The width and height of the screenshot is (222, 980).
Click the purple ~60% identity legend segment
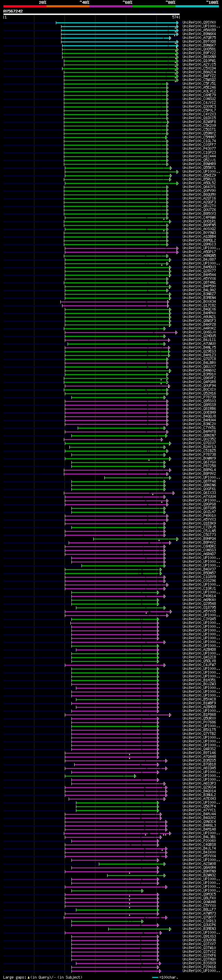click(111, 6)
